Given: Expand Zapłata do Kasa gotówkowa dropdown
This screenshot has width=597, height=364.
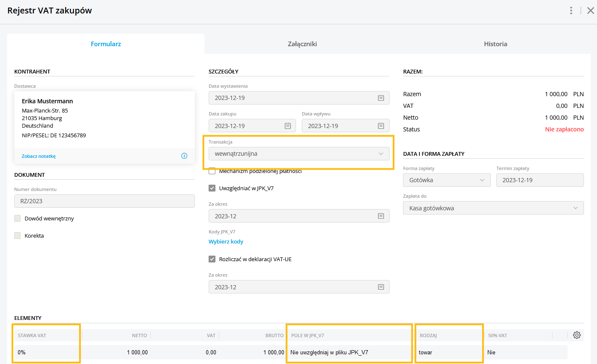Looking at the screenshot, I should coord(493,208).
